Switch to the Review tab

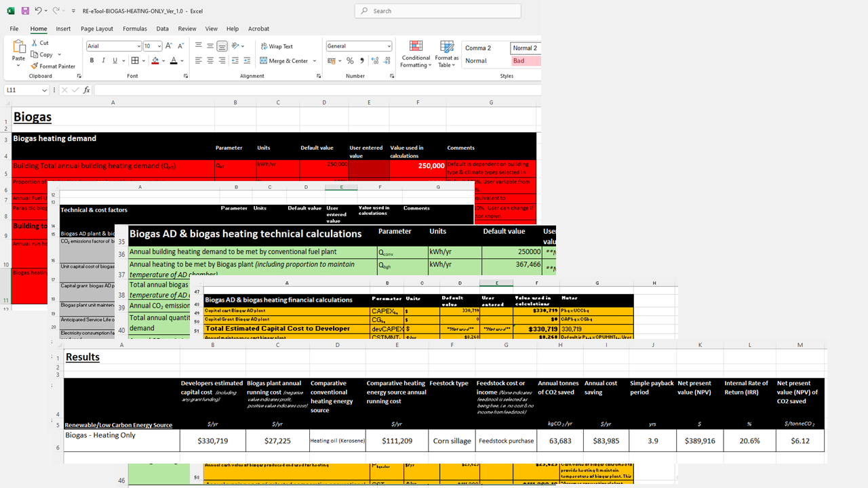tap(187, 28)
